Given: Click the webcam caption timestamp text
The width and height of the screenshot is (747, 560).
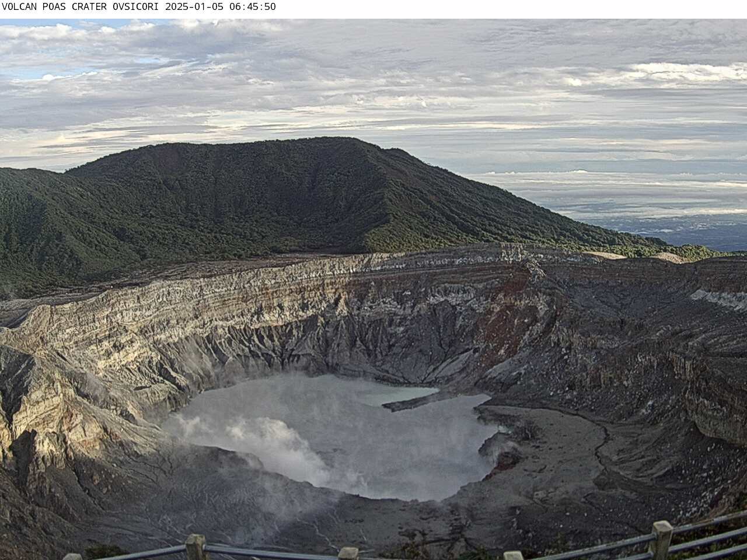Looking at the screenshot, I should [221, 7].
